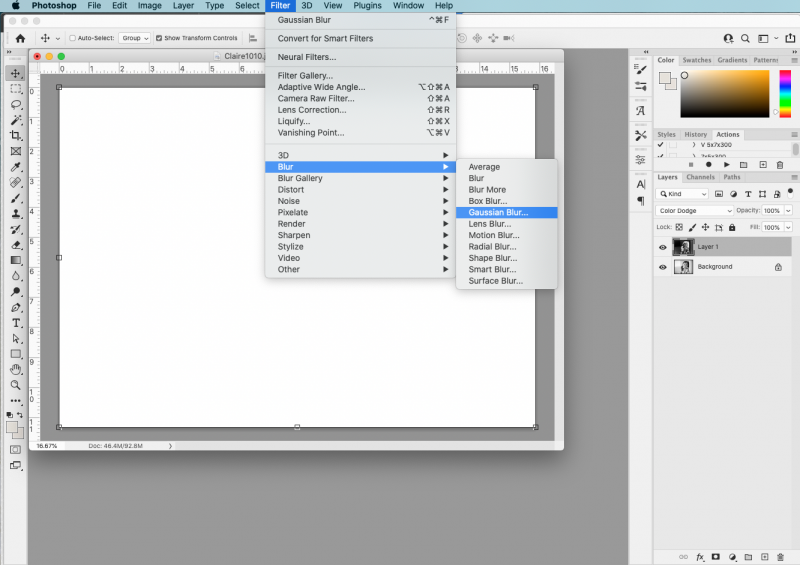Image resolution: width=800 pixels, height=565 pixels.
Task: Toggle lock image pixels brush icon
Action: pos(692,227)
